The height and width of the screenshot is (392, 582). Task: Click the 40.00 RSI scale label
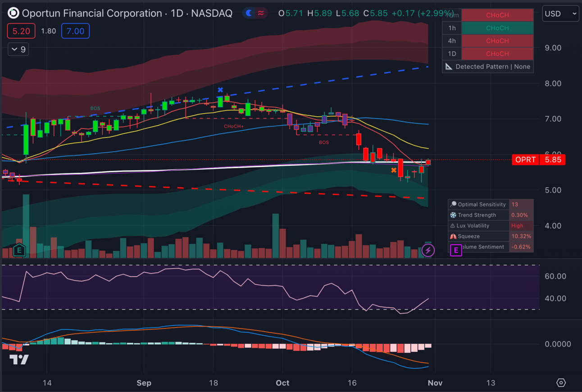click(555, 298)
